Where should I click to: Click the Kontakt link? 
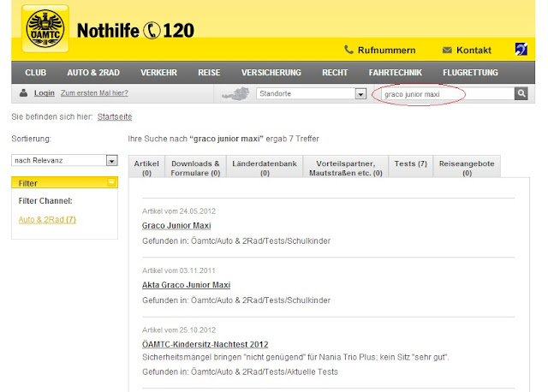[474, 50]
